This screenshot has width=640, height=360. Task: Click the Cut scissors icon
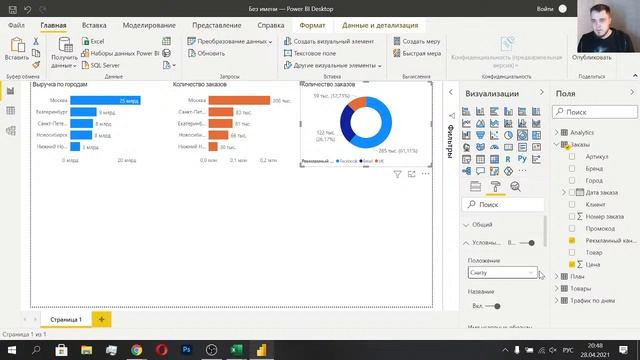point(36,41)
